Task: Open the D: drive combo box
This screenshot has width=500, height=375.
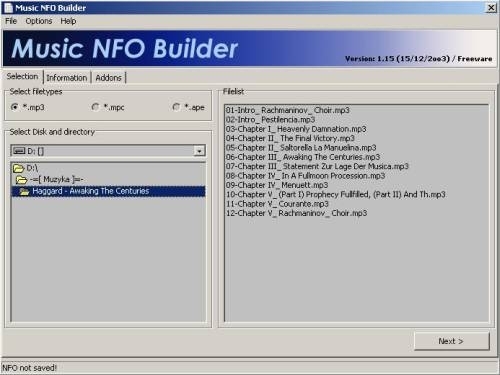Action: (108, 151)
